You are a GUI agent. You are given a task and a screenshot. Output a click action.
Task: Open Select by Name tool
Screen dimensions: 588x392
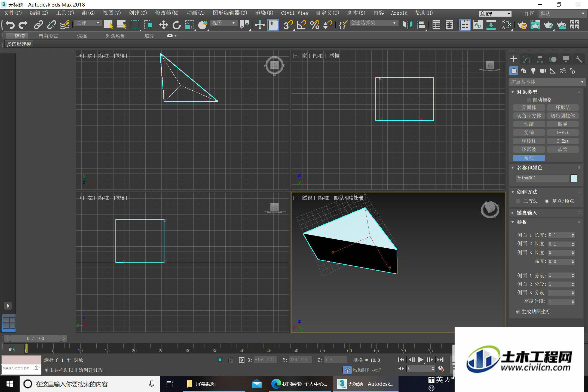click(122, 25)
